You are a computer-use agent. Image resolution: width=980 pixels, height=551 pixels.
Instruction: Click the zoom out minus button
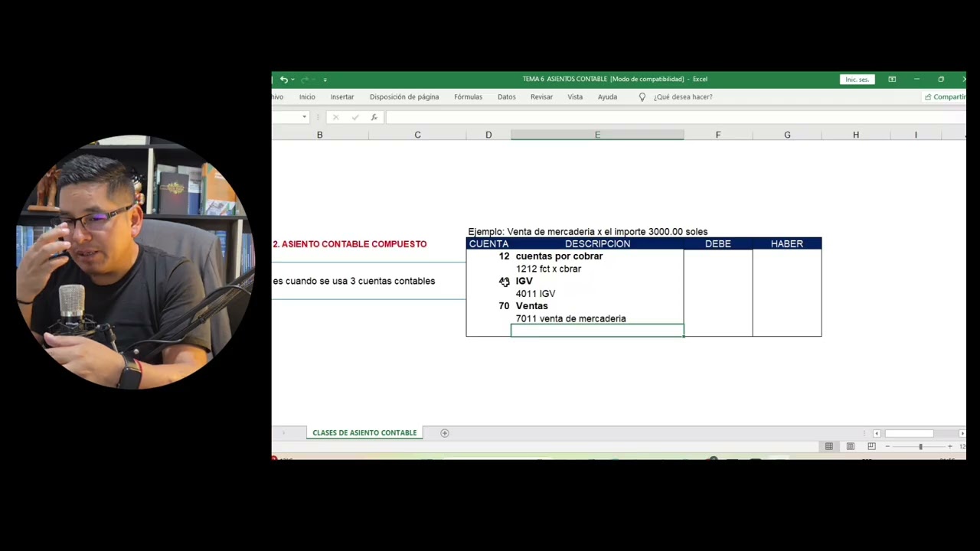[887, 446]
